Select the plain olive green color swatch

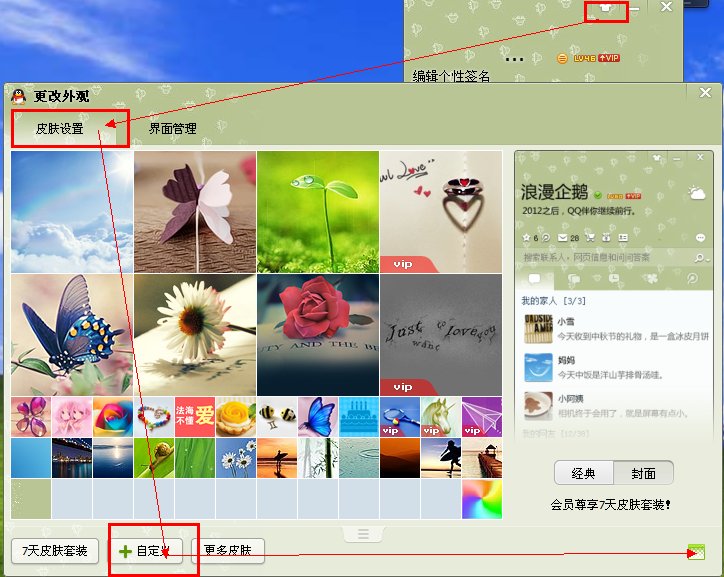coord(31,499)
